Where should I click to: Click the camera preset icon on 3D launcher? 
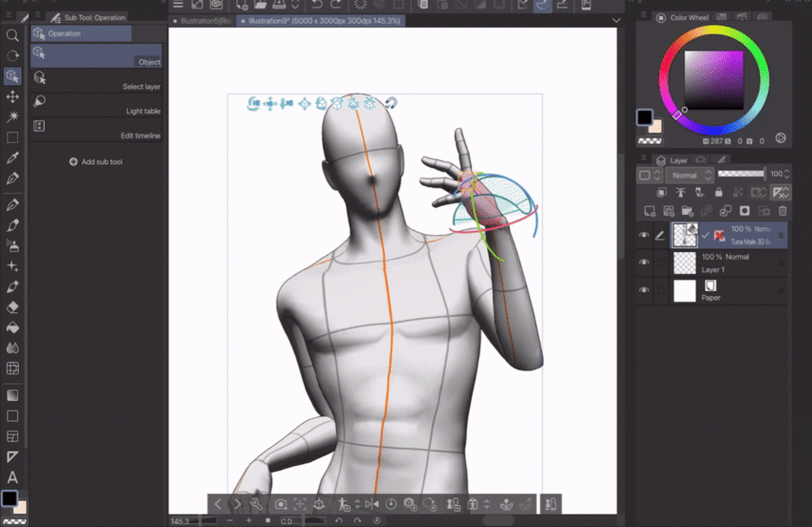pos(281,504)
